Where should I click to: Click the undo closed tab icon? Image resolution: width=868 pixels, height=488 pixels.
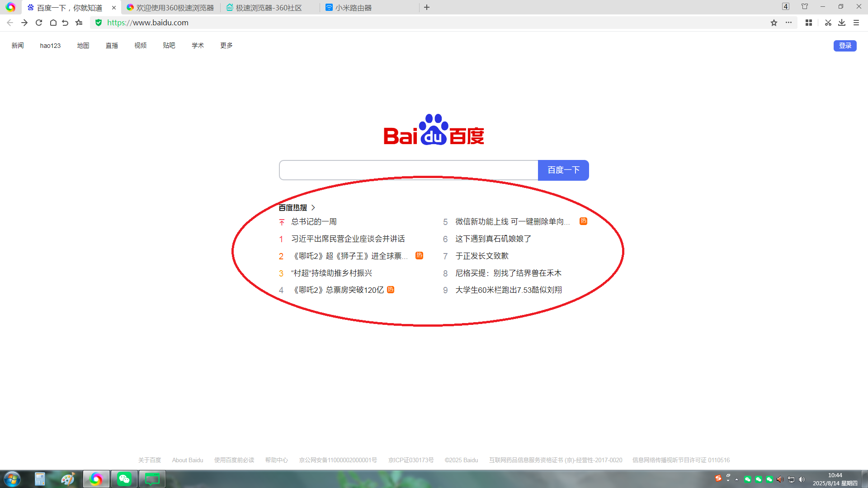(65, 23)
